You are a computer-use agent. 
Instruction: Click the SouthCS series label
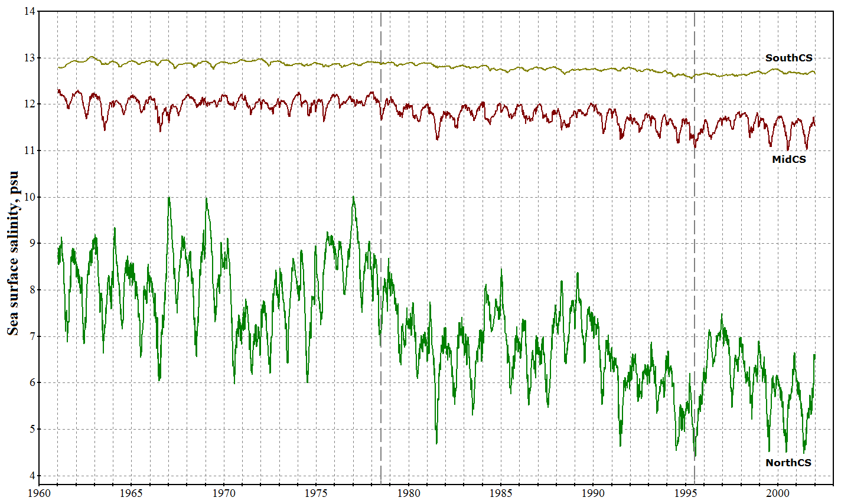(x=788, y=58)
